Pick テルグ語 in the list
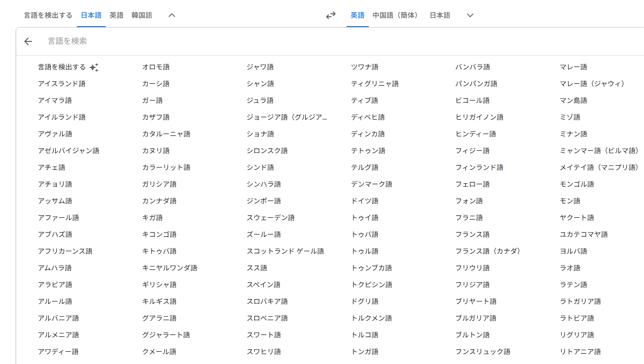Viewport: 644px width, 364px height. click(364, 167)
